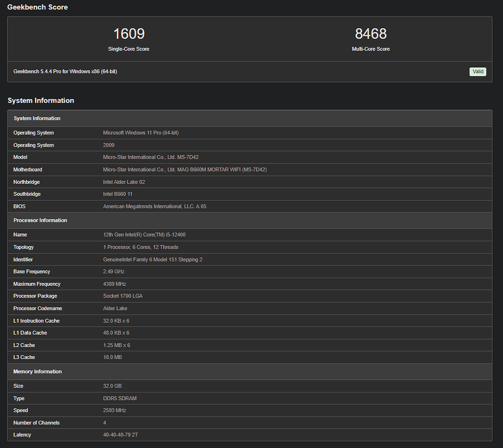Click the Valid badge

477,71
